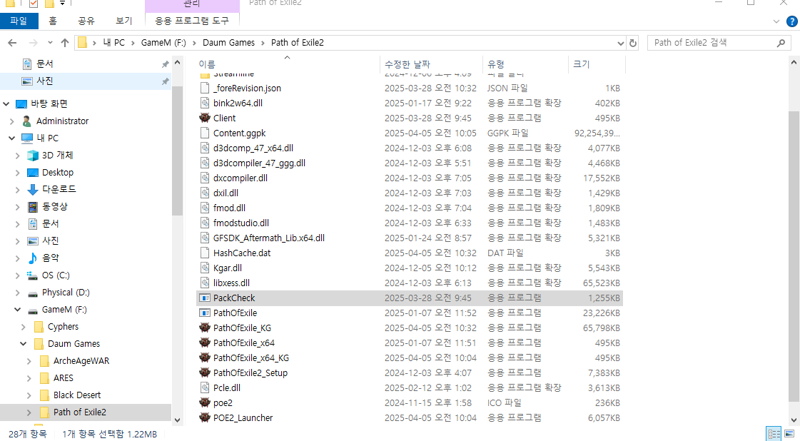Screen dimensions: 800x441
Task: Select the POE2_Launcher icon
Action: [205, 418]
